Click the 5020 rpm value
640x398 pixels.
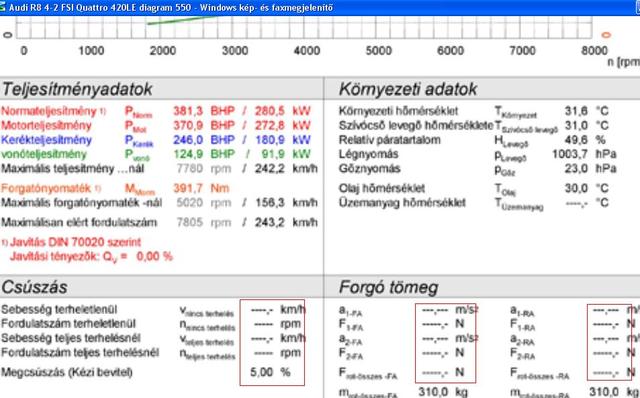(x=204, y=203)
